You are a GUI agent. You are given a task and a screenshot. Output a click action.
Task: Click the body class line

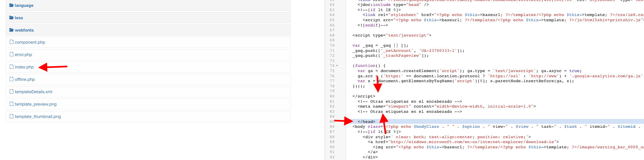pos(498,126)
